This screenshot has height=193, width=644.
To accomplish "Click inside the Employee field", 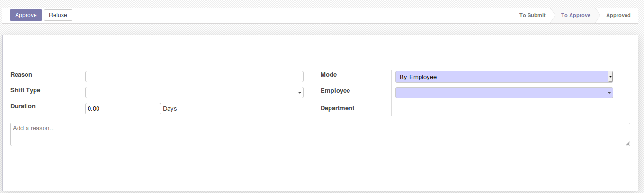I will pos(504,93).
